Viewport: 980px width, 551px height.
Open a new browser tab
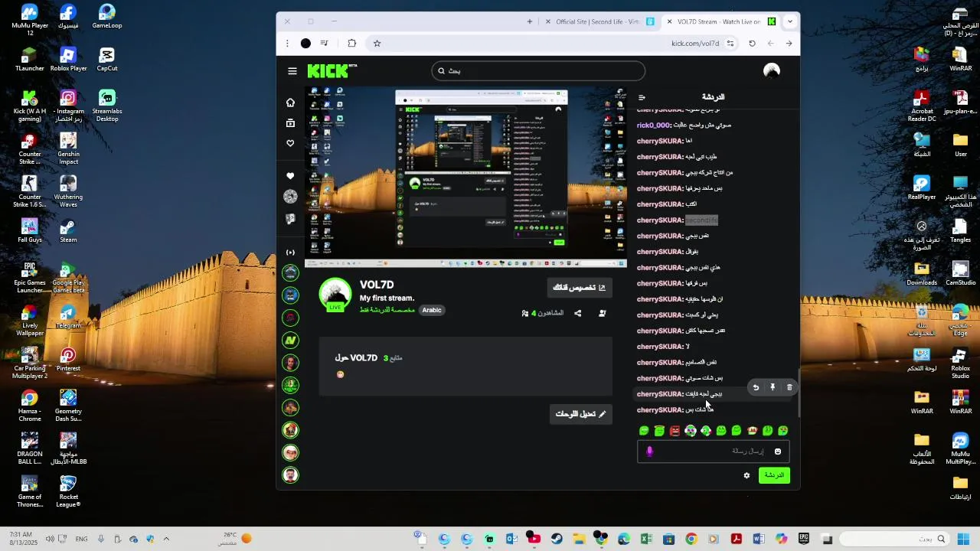(x=529, y=21)
